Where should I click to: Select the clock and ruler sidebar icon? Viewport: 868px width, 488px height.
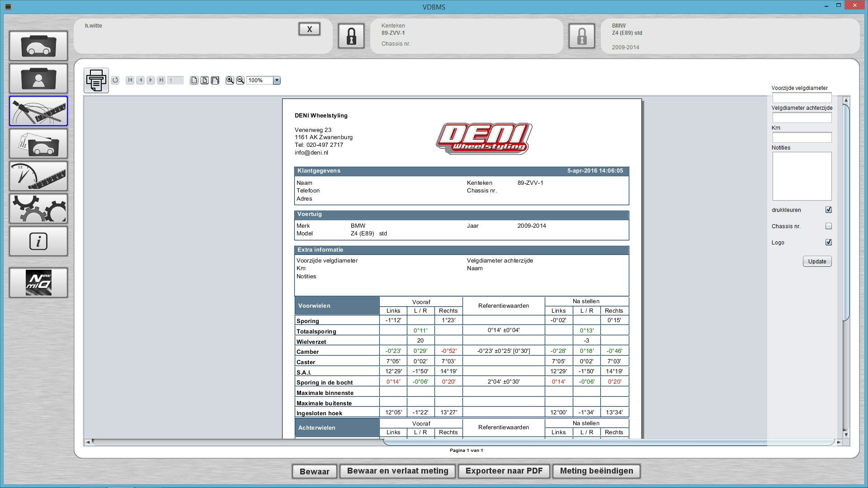38,176
